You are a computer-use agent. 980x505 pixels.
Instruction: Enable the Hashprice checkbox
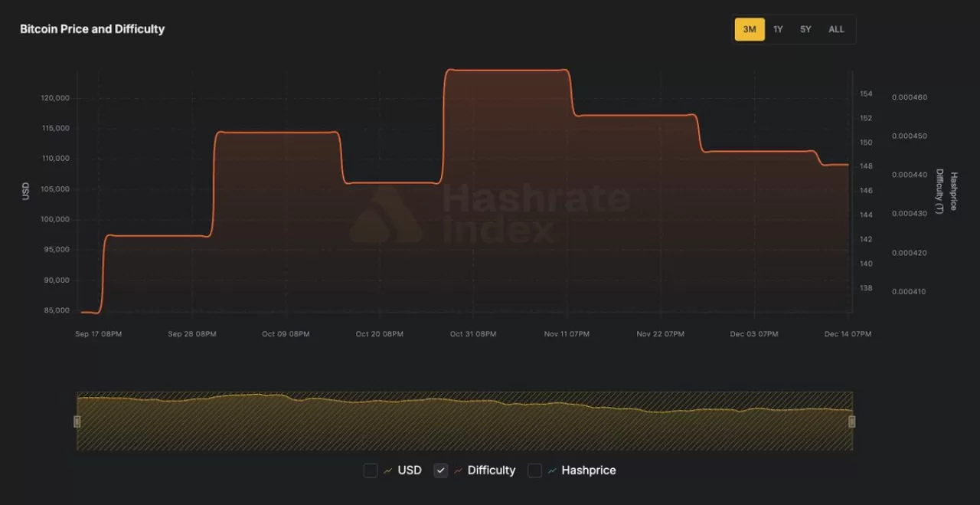click(534, 470)
